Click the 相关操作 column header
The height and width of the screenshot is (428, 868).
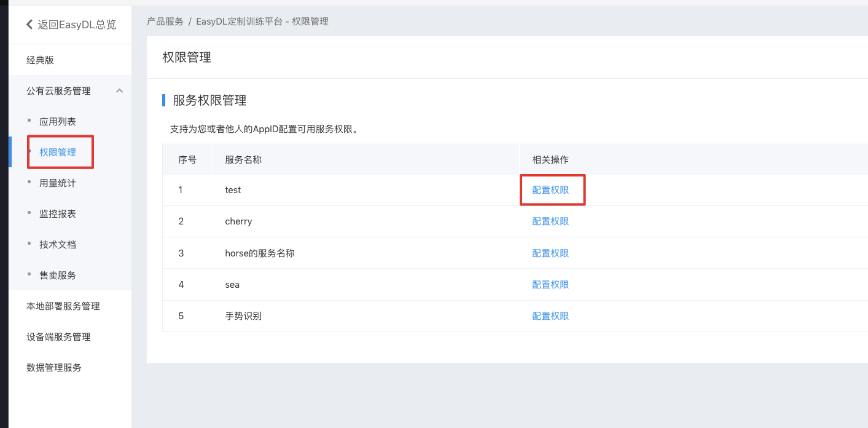click(550, 160)
